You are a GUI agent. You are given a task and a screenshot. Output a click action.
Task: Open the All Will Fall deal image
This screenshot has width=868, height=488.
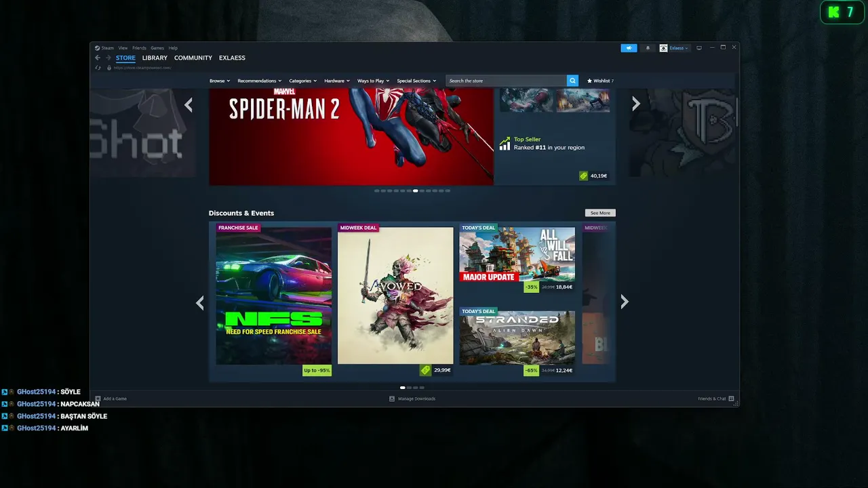[x=517, y=254]
